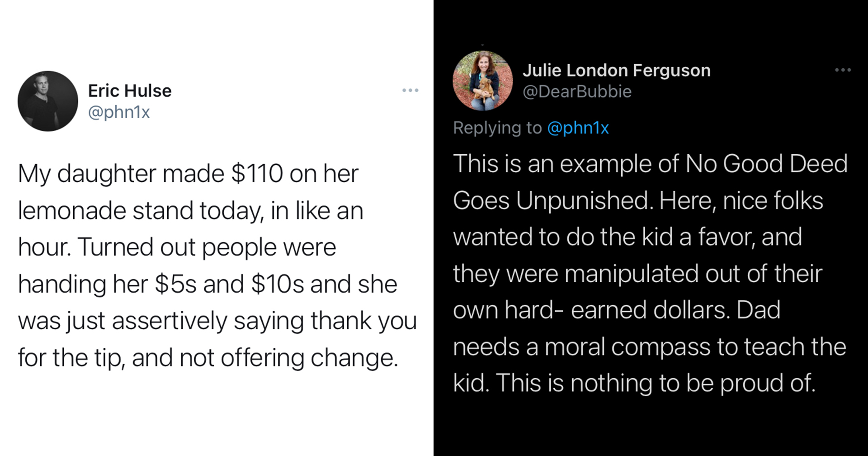Screen dimensions: 868x456
Task: Open the Eric Hulse display name
Action: click(130, 91)
